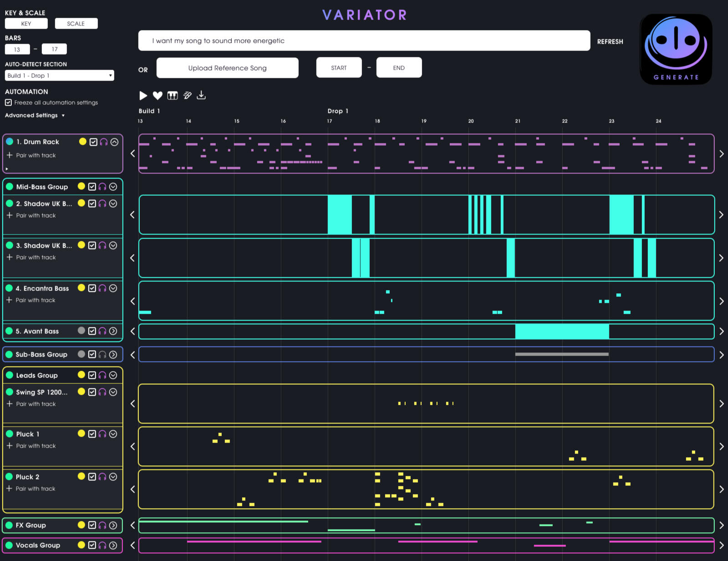This screenshot has width=728, height=561.
Task: Click the heart favorite icon
Action: (x=158, y=96)
